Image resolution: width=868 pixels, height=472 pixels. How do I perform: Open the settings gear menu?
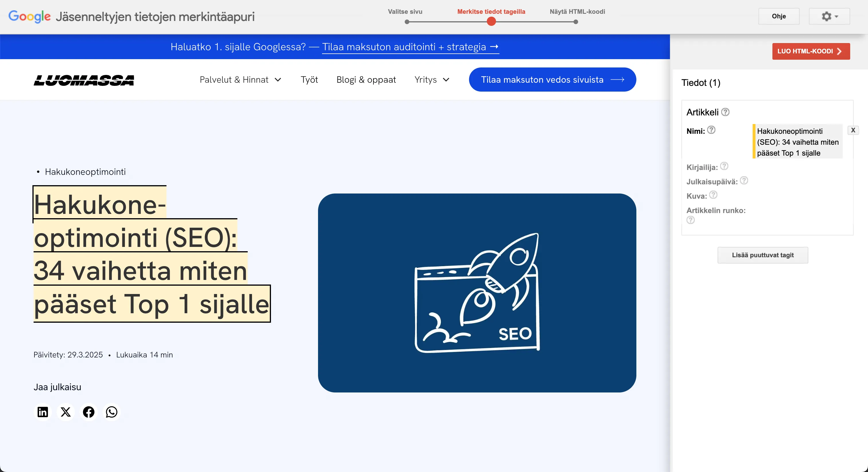(829, 16)
